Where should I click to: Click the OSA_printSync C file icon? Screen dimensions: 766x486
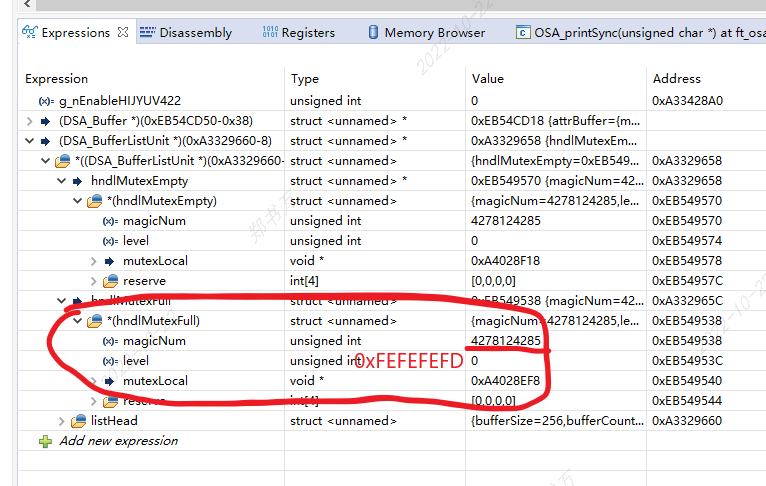point(523,32)
